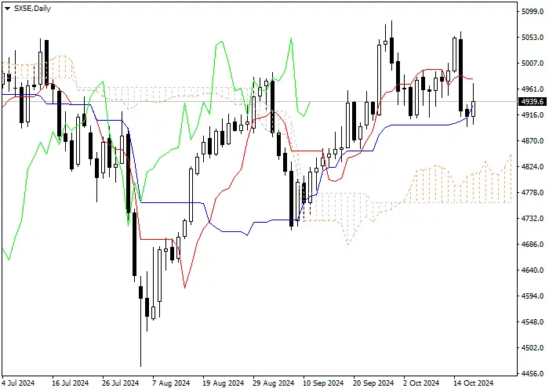Select price axis label 4686.0
Viewport: 549px width, 392px height.
click(x=533, y=245)
